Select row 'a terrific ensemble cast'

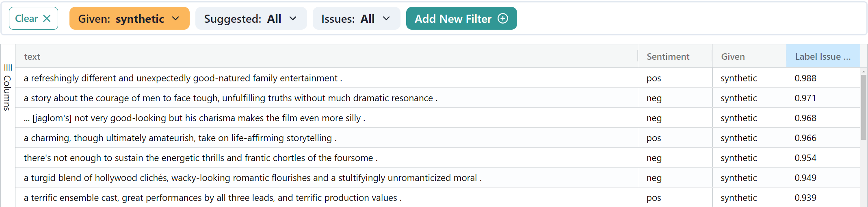coord(438,198)
